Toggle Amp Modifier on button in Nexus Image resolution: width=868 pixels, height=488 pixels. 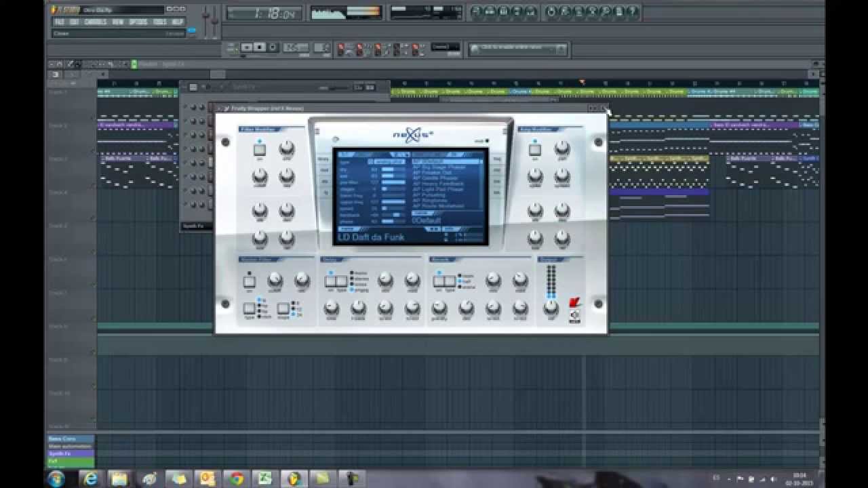tap(535, 149)
